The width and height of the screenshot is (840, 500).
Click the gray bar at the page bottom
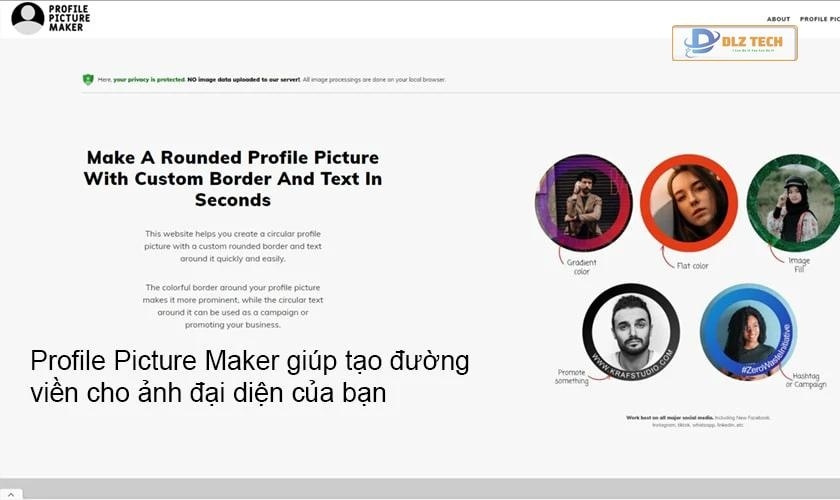[420, 489]
